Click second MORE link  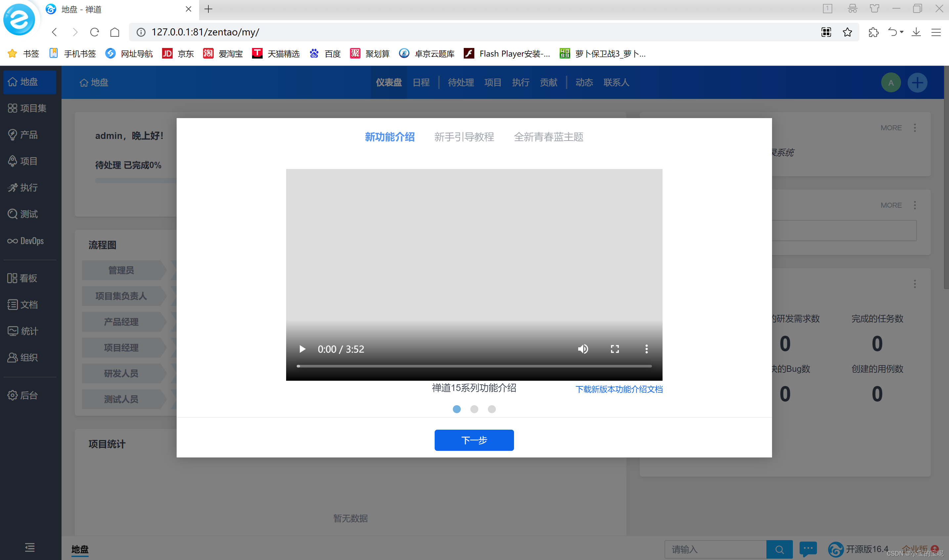(891, 205)
